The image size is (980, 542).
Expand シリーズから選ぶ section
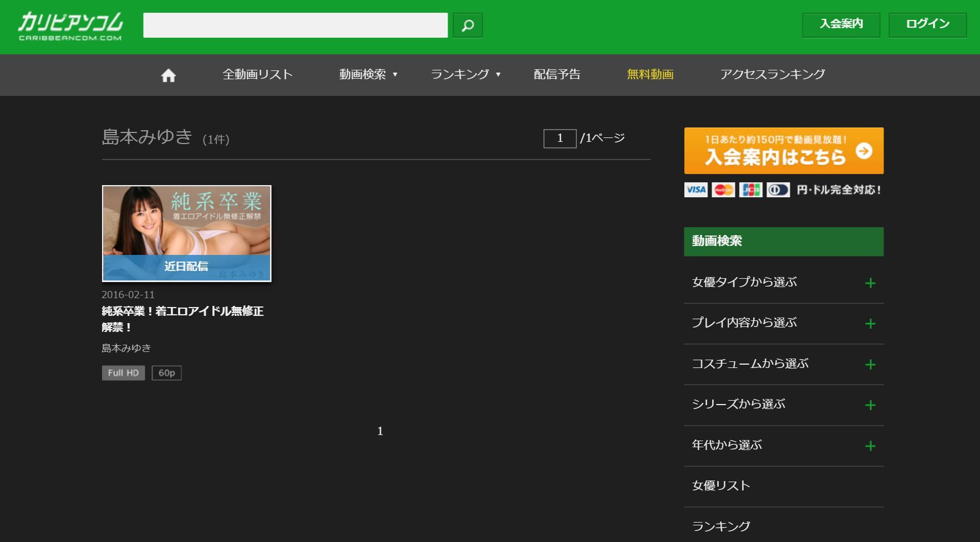coord(784,405)
